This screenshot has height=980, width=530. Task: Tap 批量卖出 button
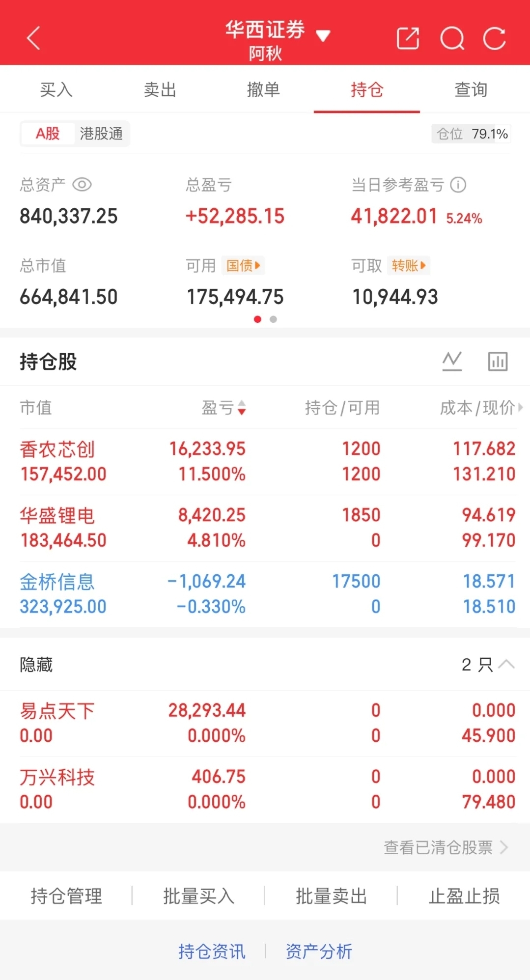click(x=331, y=896)
